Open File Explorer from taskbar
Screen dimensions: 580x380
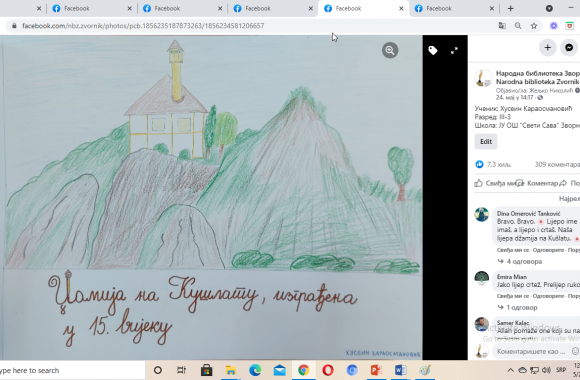[x=231, y=370]
